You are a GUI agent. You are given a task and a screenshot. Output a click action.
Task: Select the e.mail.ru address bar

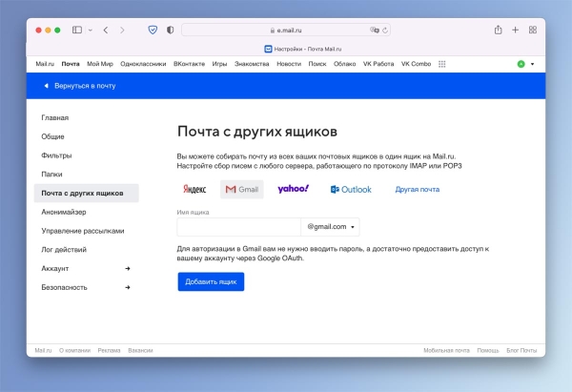(x=286, y=30)
